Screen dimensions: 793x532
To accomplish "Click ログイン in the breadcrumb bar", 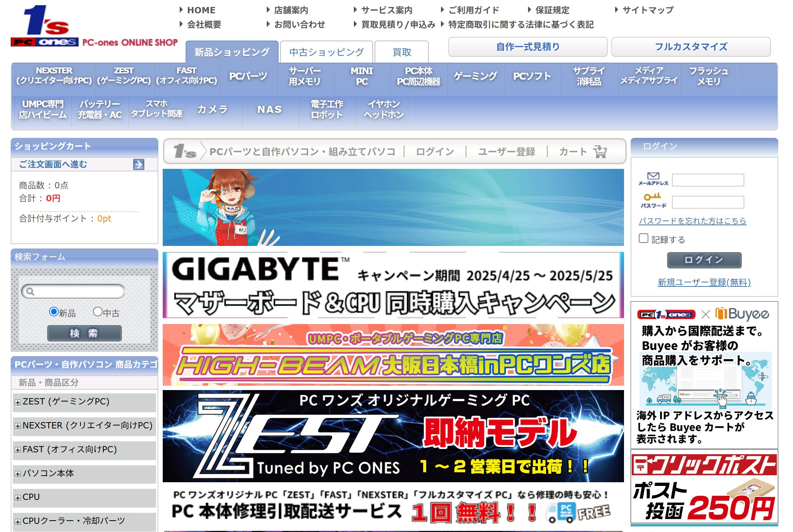I will pyautogui.click(x=435, y=152).
